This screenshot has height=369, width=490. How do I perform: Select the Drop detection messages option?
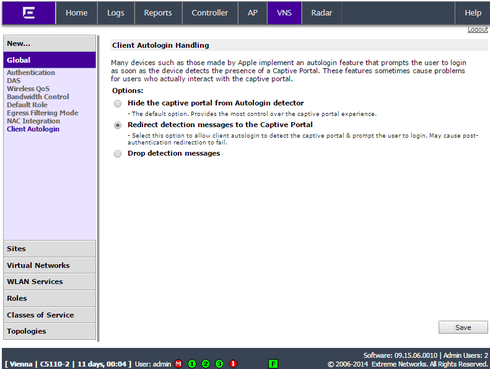118,154
